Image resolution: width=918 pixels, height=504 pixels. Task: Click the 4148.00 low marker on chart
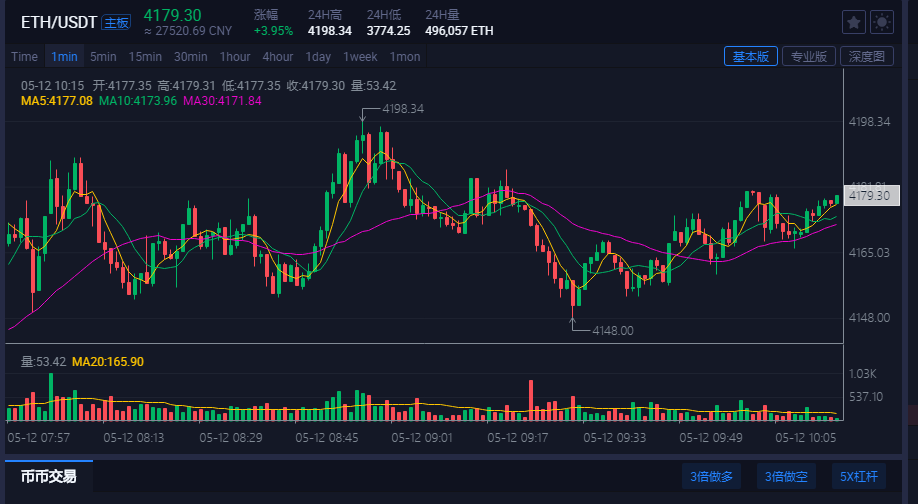[612, 331]
